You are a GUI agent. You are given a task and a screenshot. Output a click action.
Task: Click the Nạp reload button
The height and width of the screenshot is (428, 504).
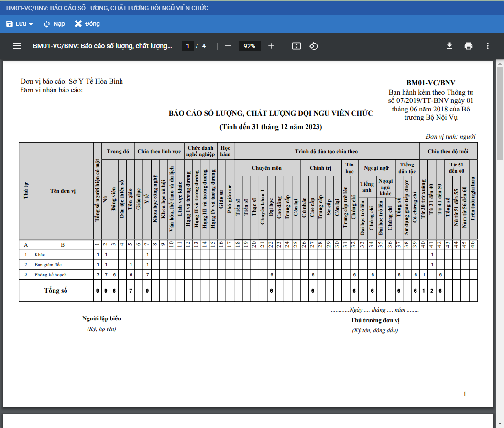pyautogui.click(x=54, y=24)
